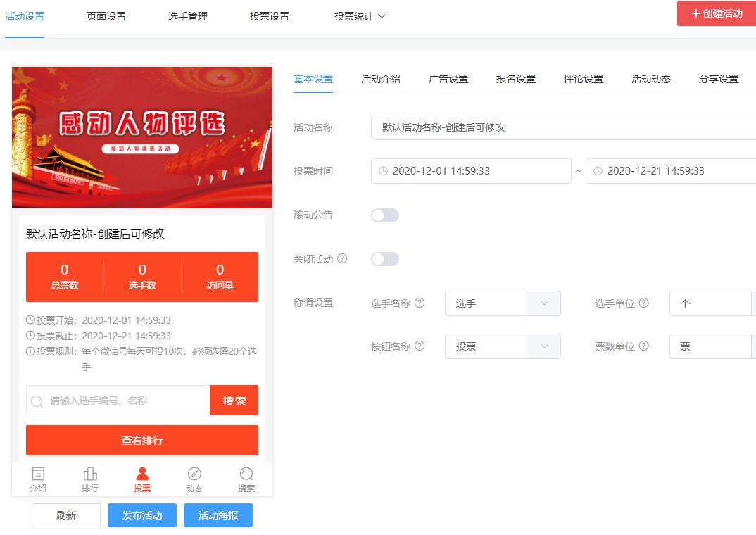Click the 发布活动 button
The height and width of the screenshot is (535, 756).
141,515
